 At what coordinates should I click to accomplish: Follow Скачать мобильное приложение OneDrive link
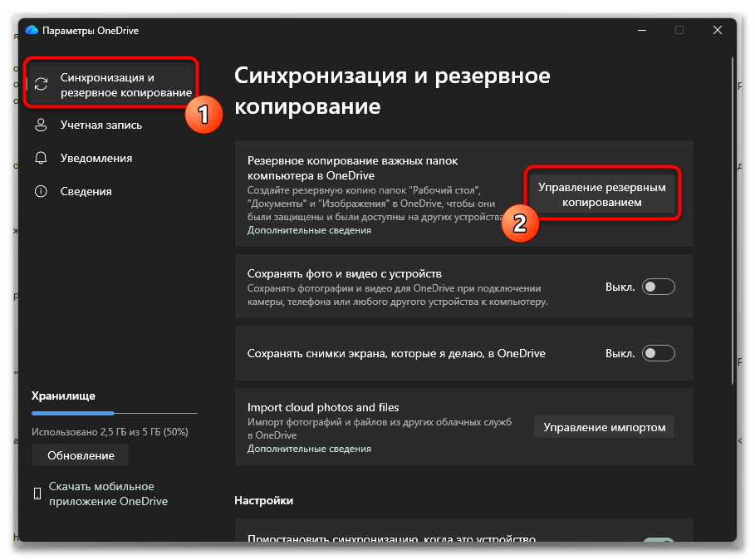point(108,494)
